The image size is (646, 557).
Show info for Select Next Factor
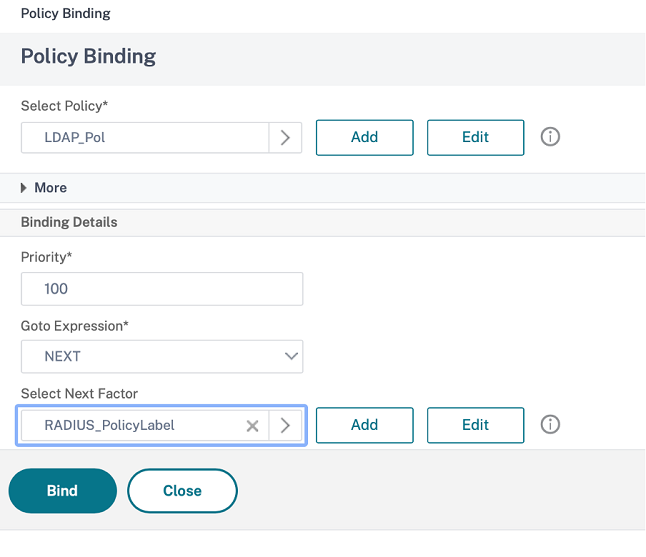549,425
